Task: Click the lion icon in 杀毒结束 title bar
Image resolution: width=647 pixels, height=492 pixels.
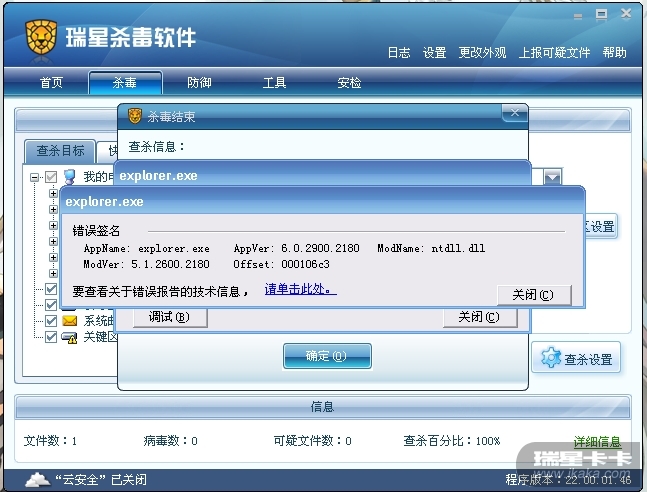Action: tap(135, 116)
